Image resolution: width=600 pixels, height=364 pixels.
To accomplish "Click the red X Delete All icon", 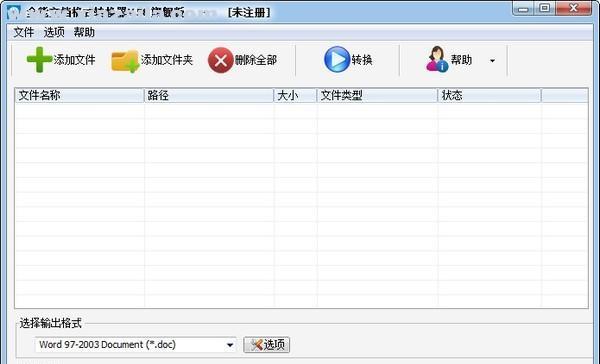I will [x=220, y=60].
